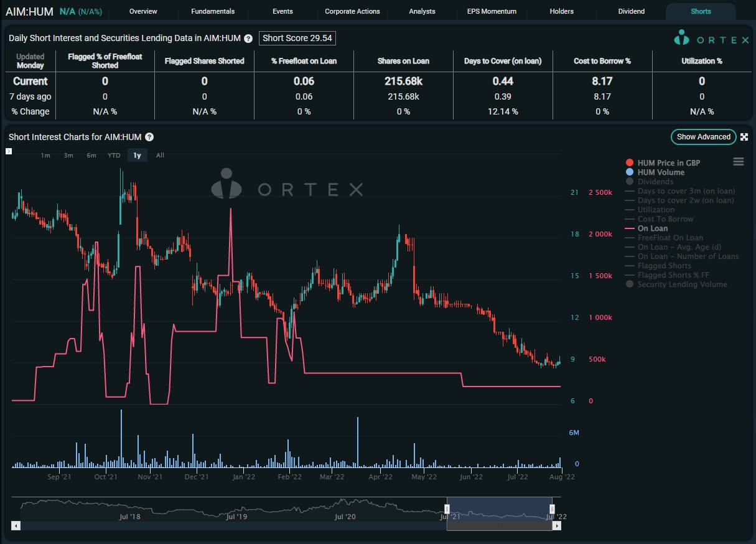Click the Current days to cover value 0.44

(503, 81)
